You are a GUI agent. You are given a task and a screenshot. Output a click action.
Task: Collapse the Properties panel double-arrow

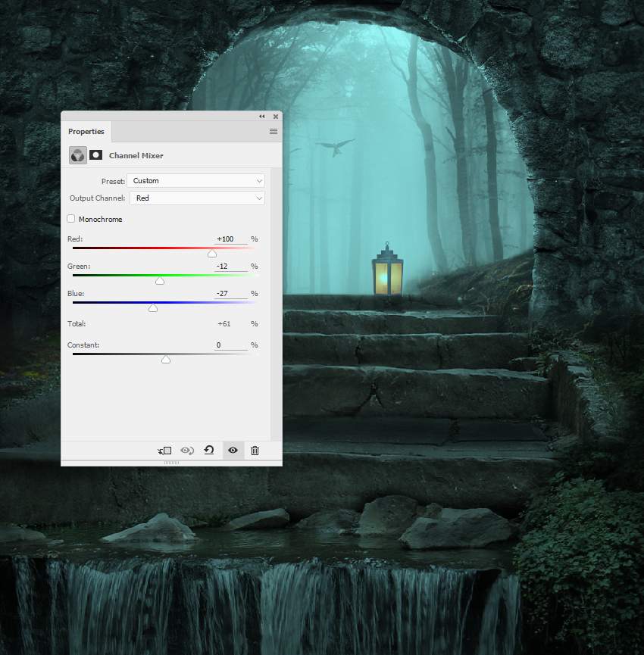(262, 117)
